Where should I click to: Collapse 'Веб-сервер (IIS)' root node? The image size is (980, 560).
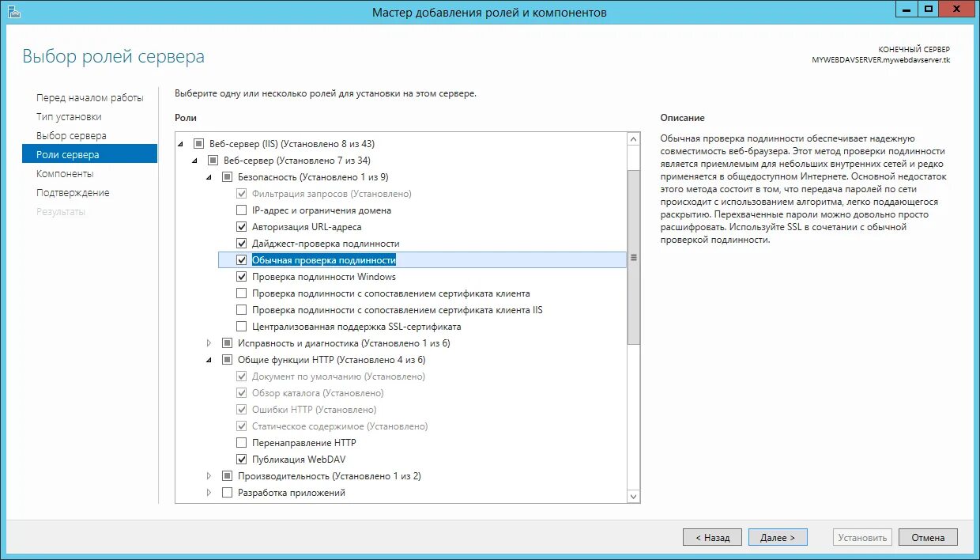pyautogui.click(x=181, y=144)
